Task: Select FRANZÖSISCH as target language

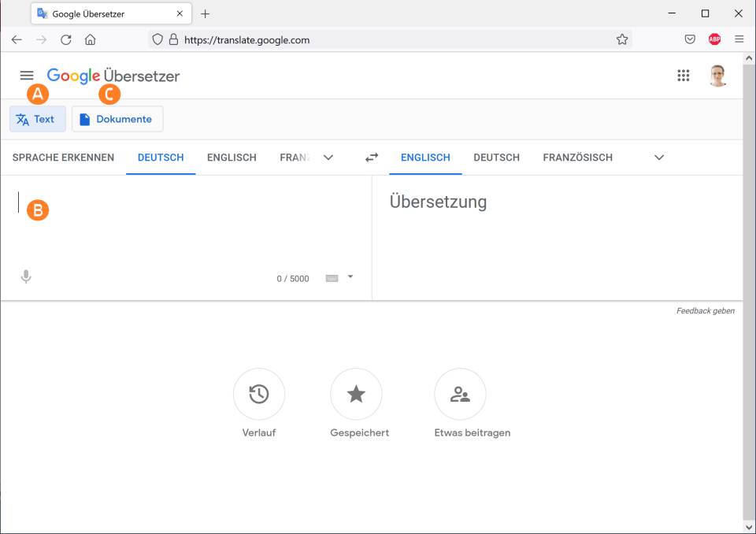Action: (x=577, y=158)
